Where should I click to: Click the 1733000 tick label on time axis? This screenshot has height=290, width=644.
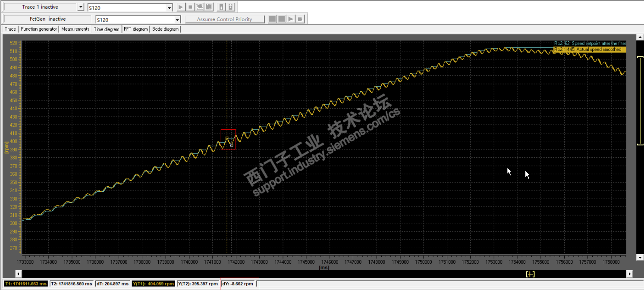(x=25, y=262)
